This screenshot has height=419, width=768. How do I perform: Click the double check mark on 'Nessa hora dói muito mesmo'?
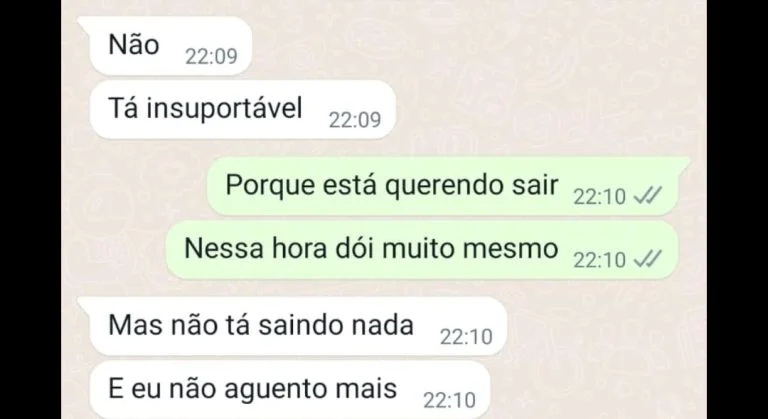[648, 259]
